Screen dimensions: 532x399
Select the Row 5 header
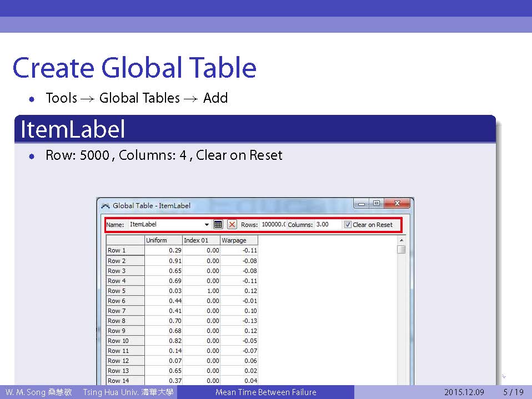(125, 291)
